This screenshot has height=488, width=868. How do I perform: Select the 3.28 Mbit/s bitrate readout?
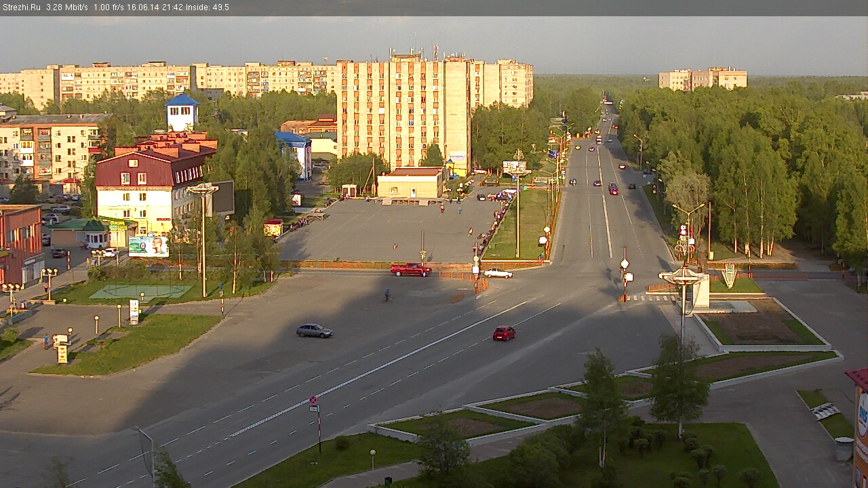[x=67, y=7]
